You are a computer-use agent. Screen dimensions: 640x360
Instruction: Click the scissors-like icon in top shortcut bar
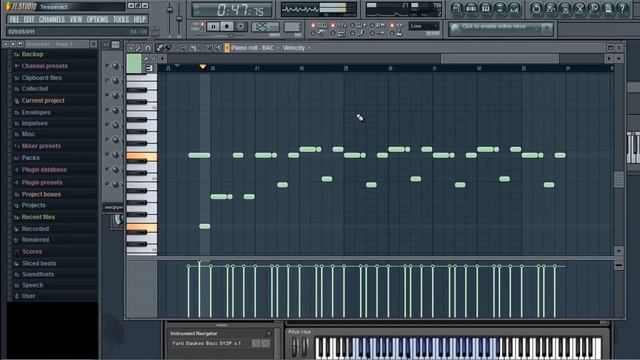(x=579, y=9)
